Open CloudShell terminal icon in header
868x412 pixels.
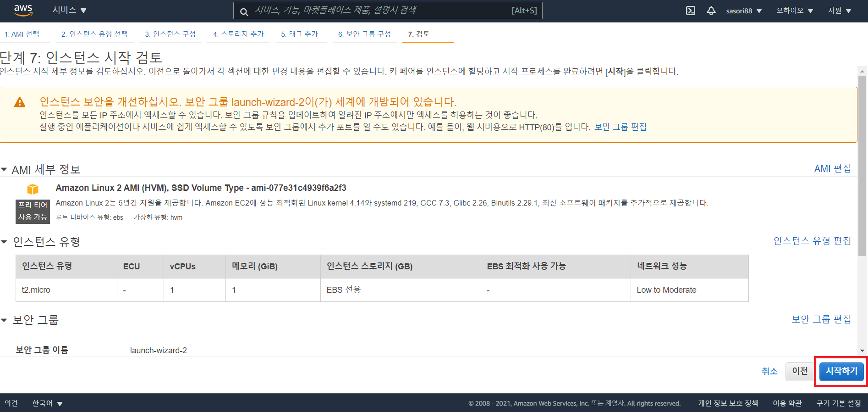click(691, 11)
